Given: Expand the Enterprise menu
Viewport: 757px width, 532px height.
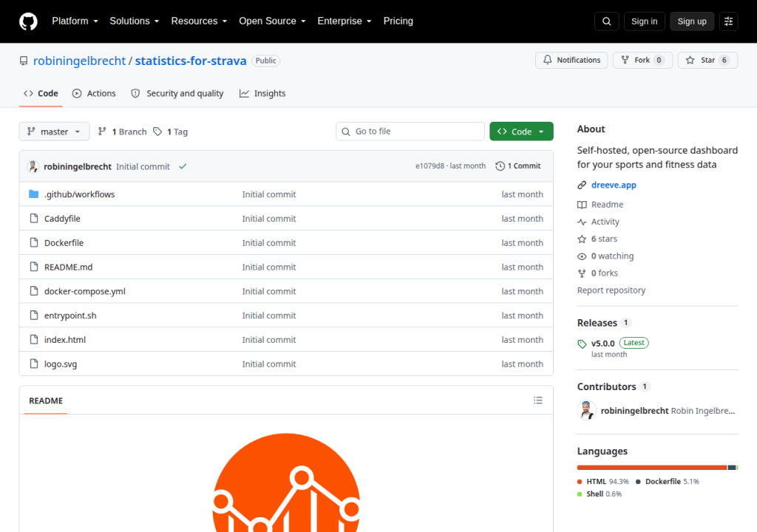Looking at the screenshot, I should pos(344,21).
